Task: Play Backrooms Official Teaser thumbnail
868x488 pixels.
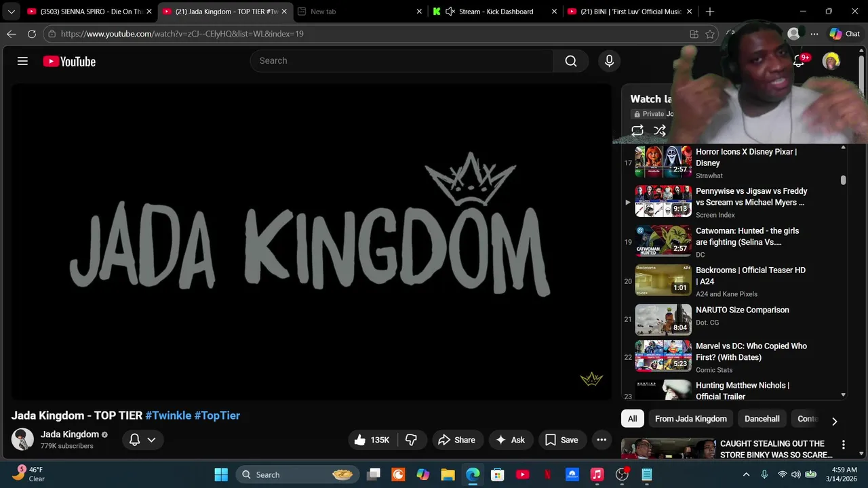Action: click(x=663, y=281)
